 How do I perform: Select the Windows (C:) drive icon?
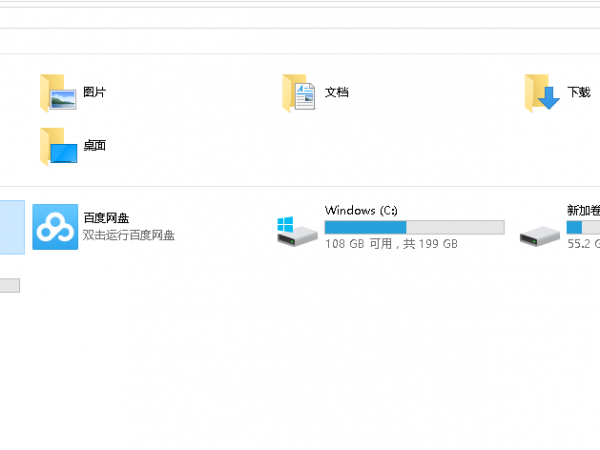(297, 229)
